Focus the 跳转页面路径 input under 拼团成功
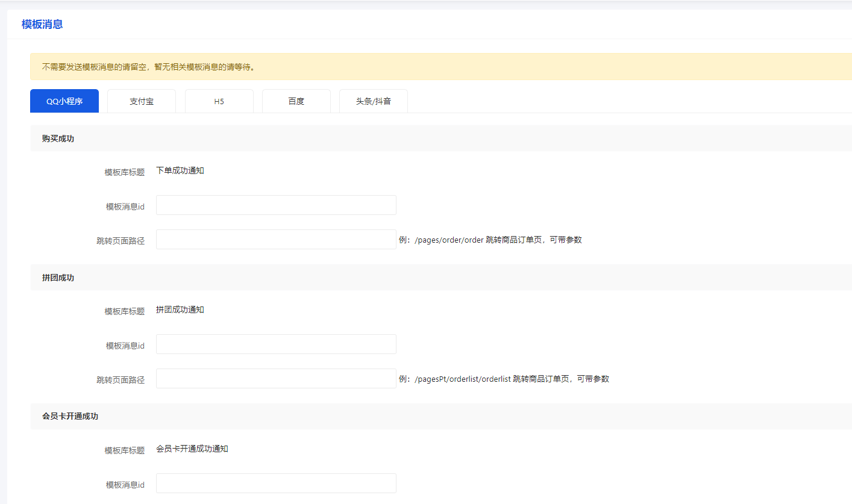852x504 pixels. 276,379
